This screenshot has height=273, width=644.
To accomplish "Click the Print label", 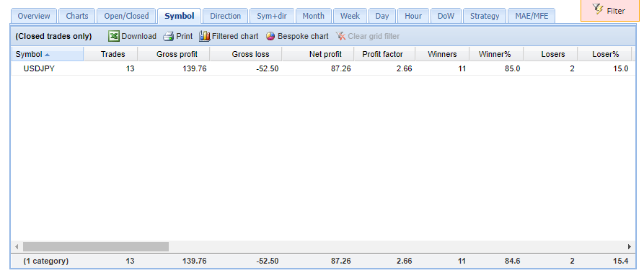I will [x=185, y=36].
